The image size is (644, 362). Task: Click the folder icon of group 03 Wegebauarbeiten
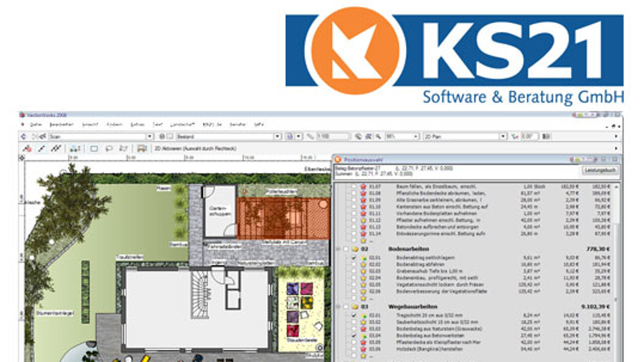pyautogui.click(x=355, y=306)
